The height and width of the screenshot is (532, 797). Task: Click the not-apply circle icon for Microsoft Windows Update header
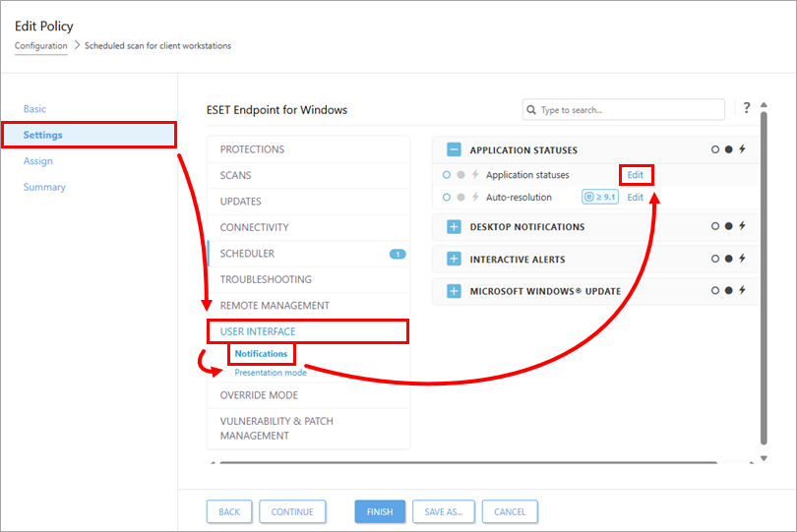(715, 291)
